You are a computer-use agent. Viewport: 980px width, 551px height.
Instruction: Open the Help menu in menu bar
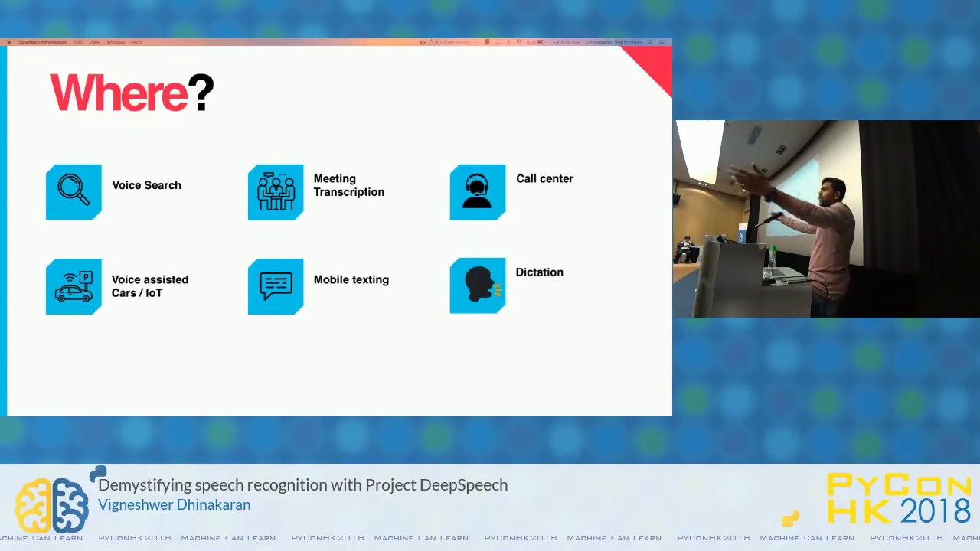click(136, 42)
